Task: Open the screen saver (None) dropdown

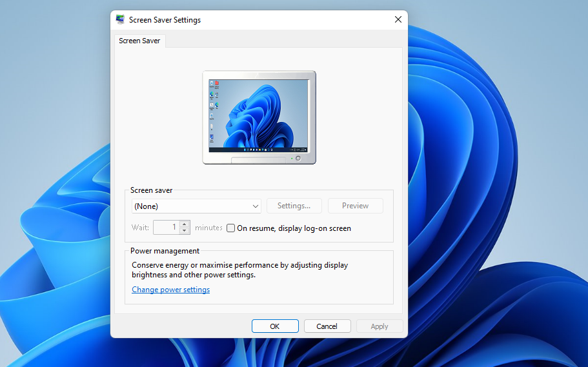Action: tap(196, 206)
